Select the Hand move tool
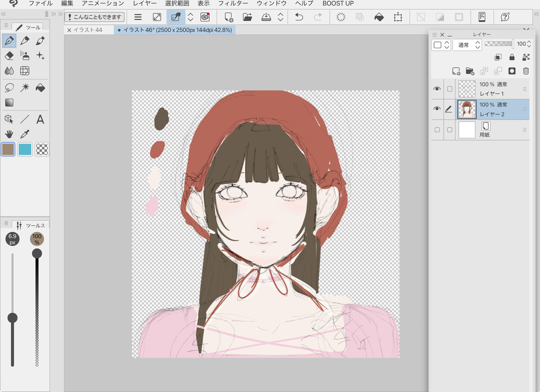The height and width of the screenshot is (392, 540). click(9, 134)
